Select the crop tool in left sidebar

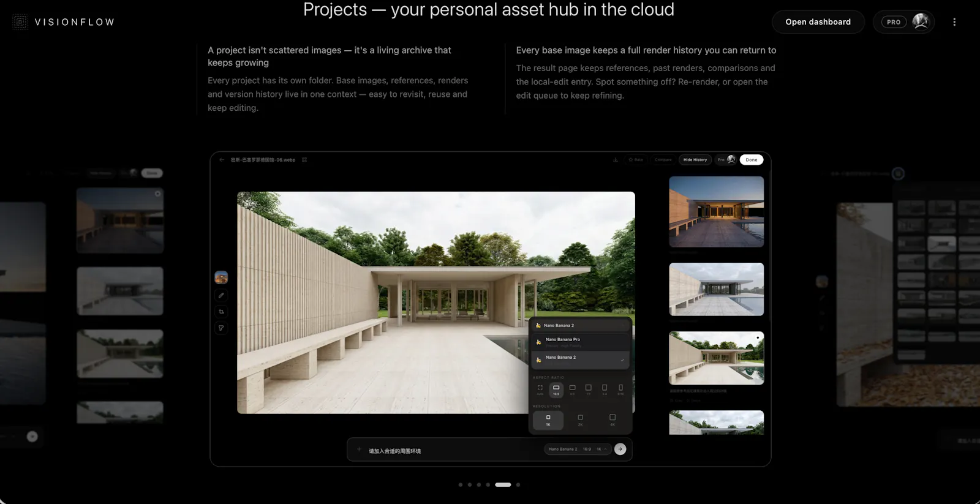click(x=221, y=312)
